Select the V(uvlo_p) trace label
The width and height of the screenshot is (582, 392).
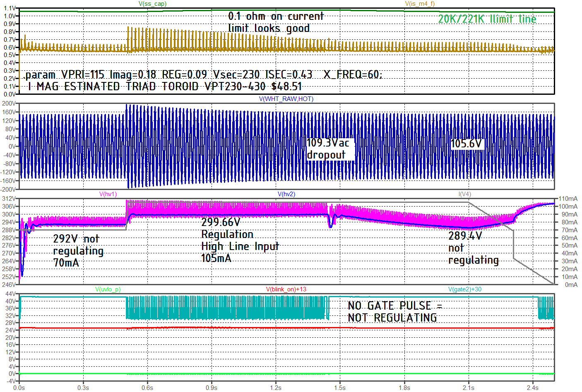[108, 289]
